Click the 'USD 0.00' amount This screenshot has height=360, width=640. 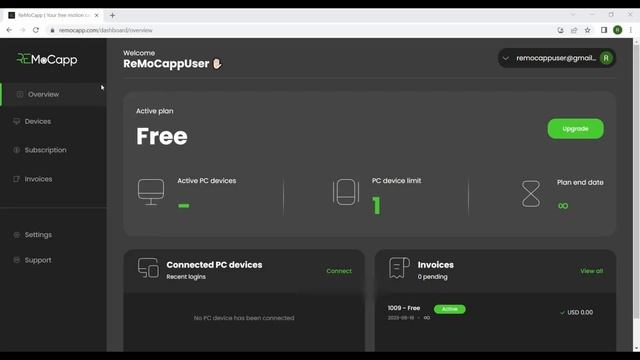click(x=580, y=312)
